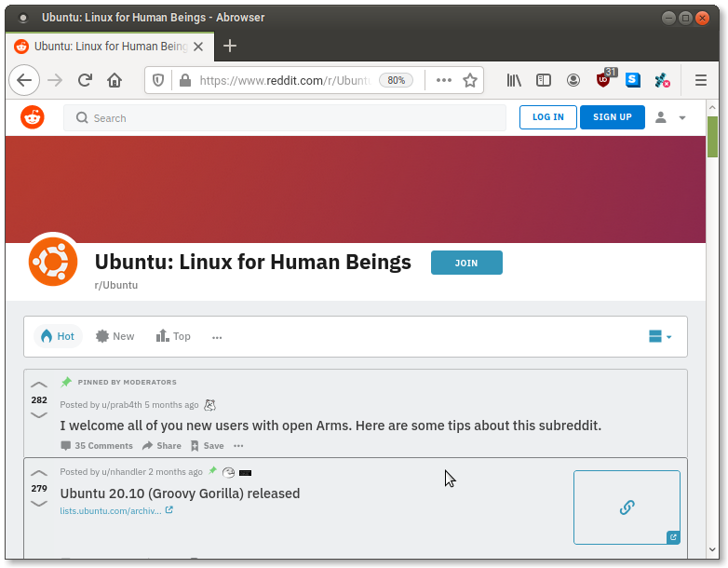Screen dimensions: 728x568
Task: Open the Ubuntu 20.10 Groovy Gorilla post title
Action: [x=181, y=494]
